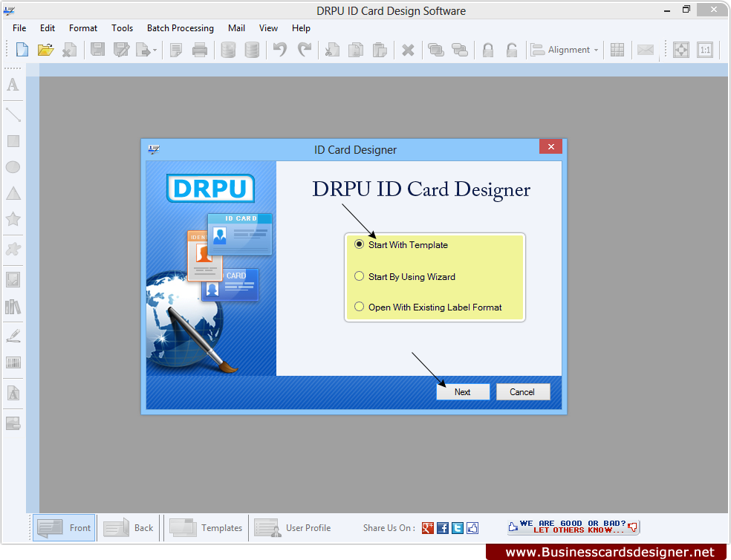The height and width of the screenshot is (560, 731).
Task: Select Open With Existing Label Format option
Action: coord(359,307)
